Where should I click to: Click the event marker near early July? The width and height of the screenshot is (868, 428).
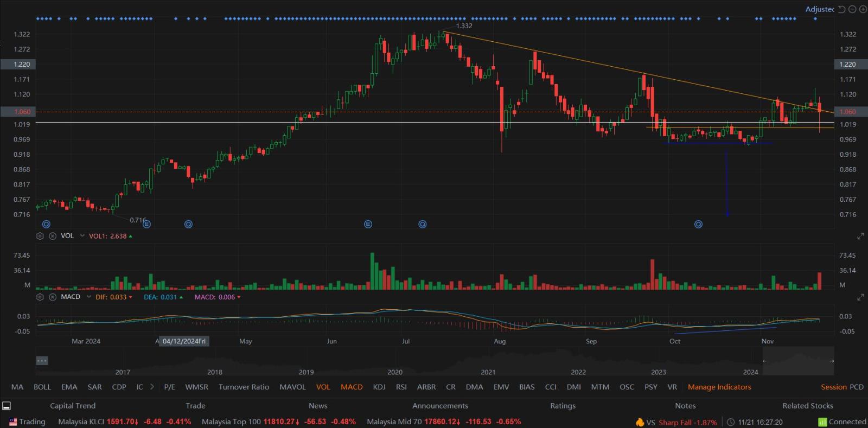tap(423, 224)
